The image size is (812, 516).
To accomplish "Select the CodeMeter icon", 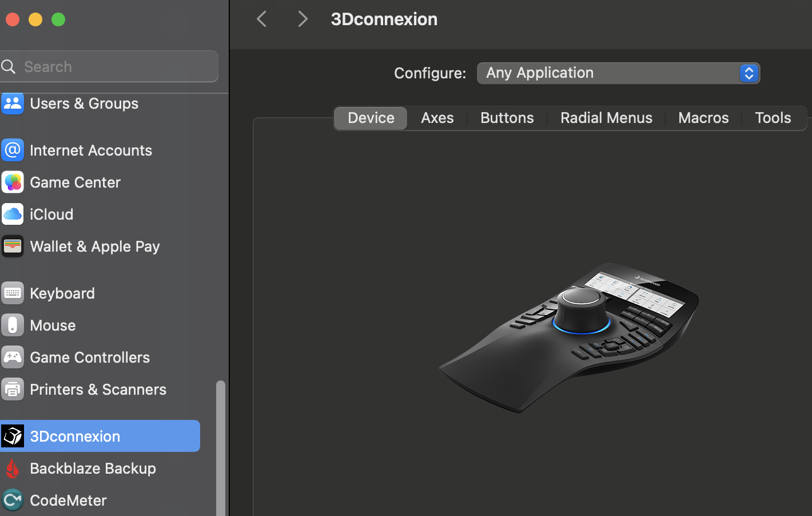I will point(13,501).
